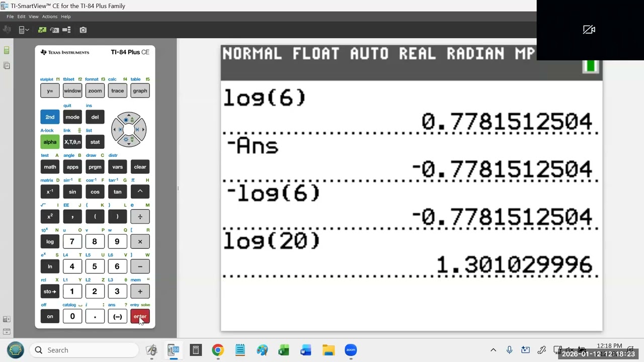
Task: Click the green emulator view toolbar icon
Action: 42,30
